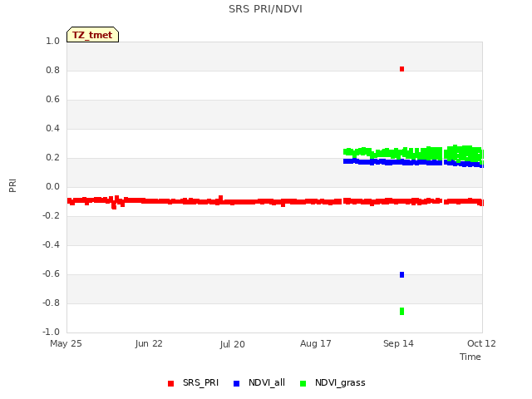
Task: Click the Sep 14 x-axis tick label
Action: coord(398,343)
